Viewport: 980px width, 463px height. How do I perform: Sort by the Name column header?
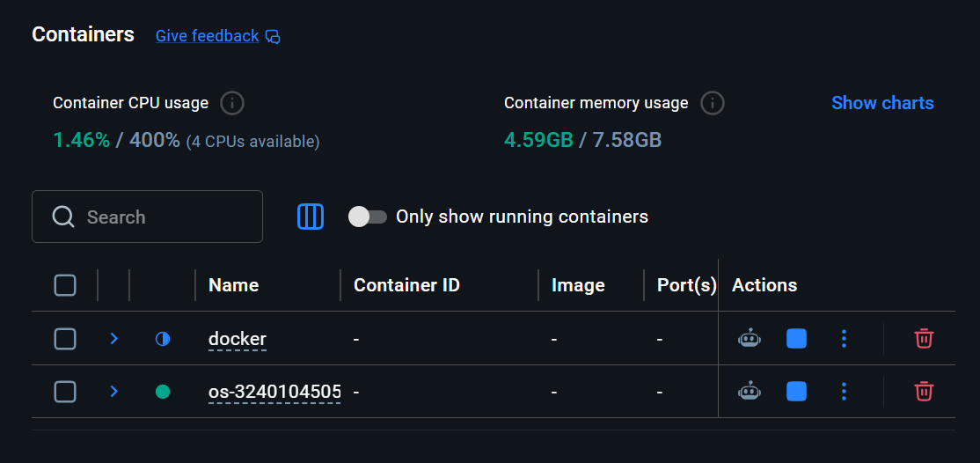pos(234,285)
